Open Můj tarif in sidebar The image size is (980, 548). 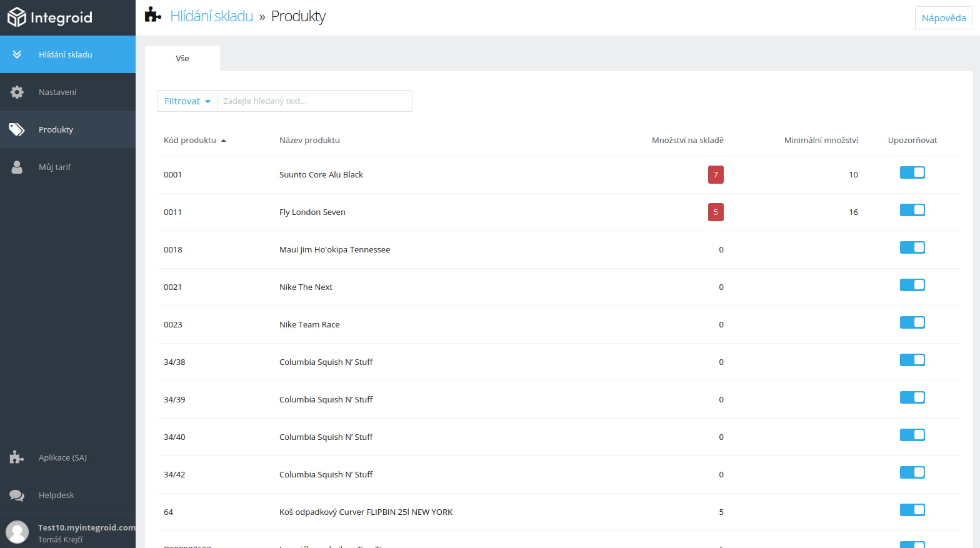coord(67,167)
